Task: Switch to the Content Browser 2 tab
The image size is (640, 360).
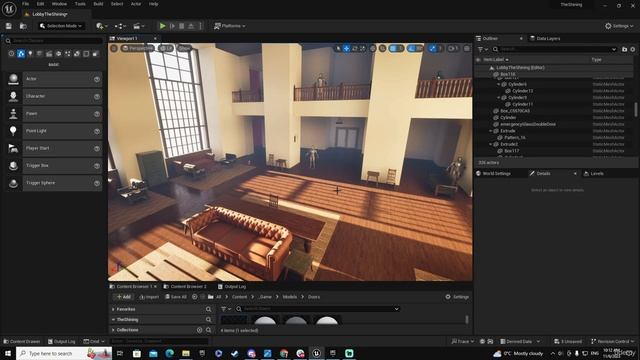Action: point(185,287)
